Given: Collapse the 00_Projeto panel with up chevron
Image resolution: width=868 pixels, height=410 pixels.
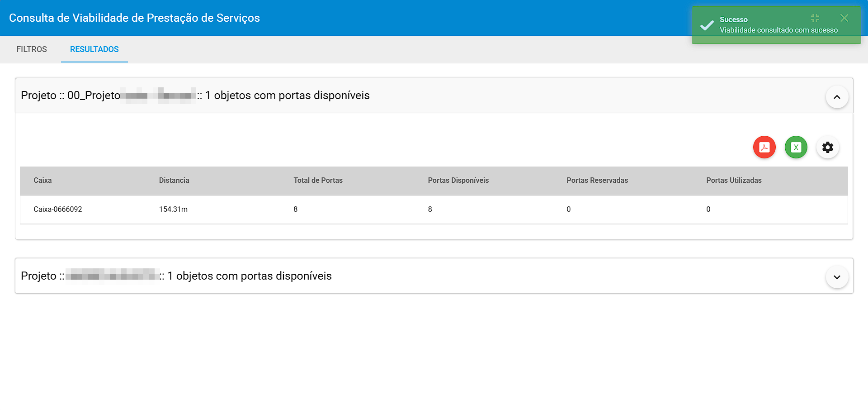Looking at the screenshot, I should [x=837, y=97].
